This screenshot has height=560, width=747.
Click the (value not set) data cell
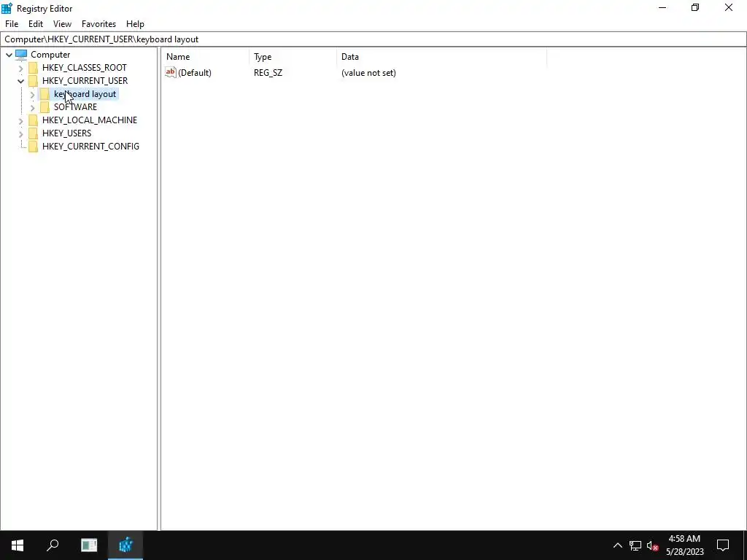(368, 73)
